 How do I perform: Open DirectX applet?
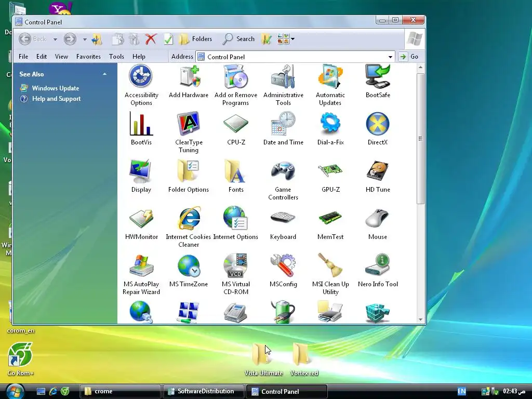coord(378,129)
